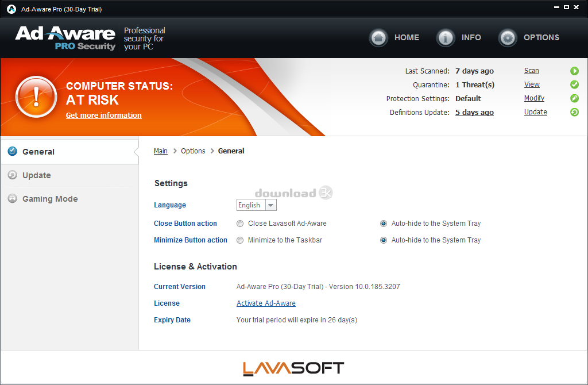Viewport: 588px width, 385px height.
Task: Click the Current Version label
Action: 180,286
